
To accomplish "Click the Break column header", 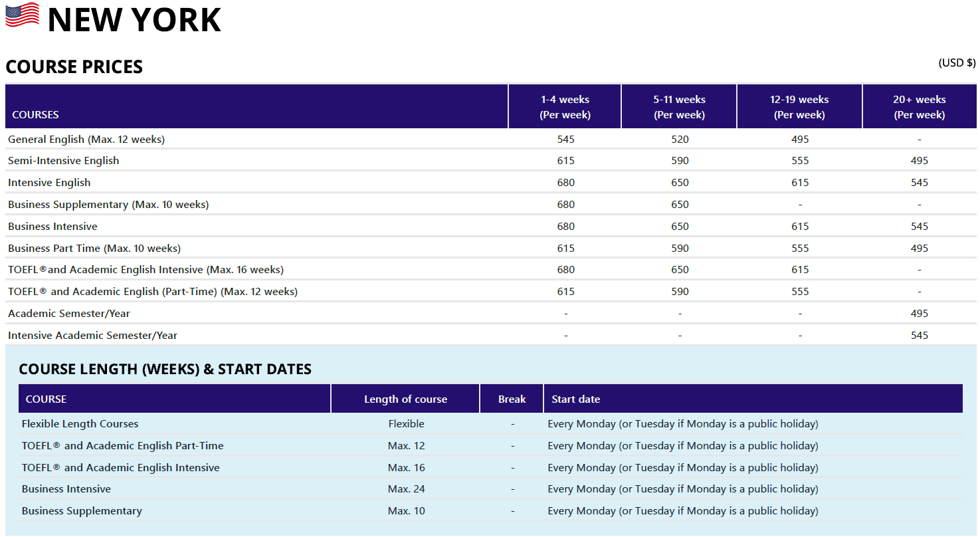I will coord(512,399).
